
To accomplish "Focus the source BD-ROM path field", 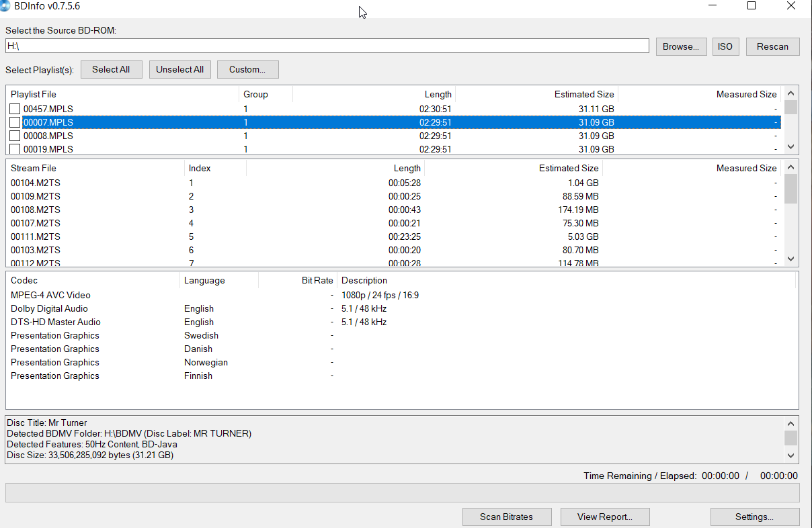I will coord(327,46).
